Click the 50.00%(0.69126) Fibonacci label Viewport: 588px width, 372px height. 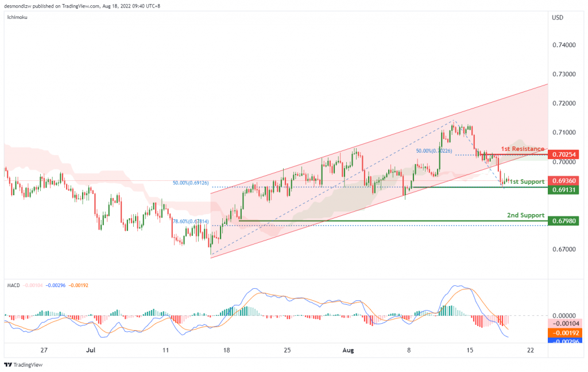click(x=191, y=183)
